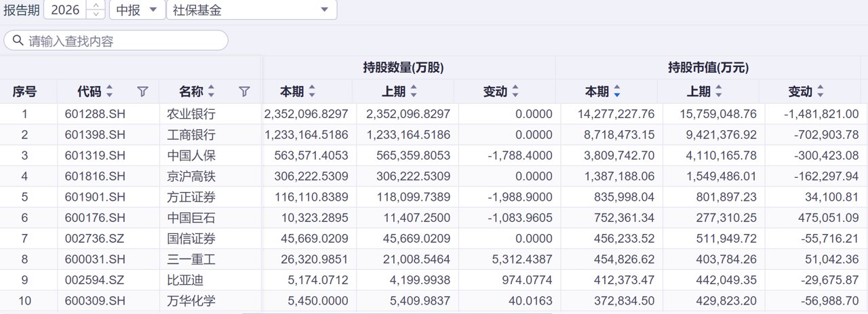Sort by 代码 column arrows
Screen dimensions: 868x314
(x=110, y=92)
